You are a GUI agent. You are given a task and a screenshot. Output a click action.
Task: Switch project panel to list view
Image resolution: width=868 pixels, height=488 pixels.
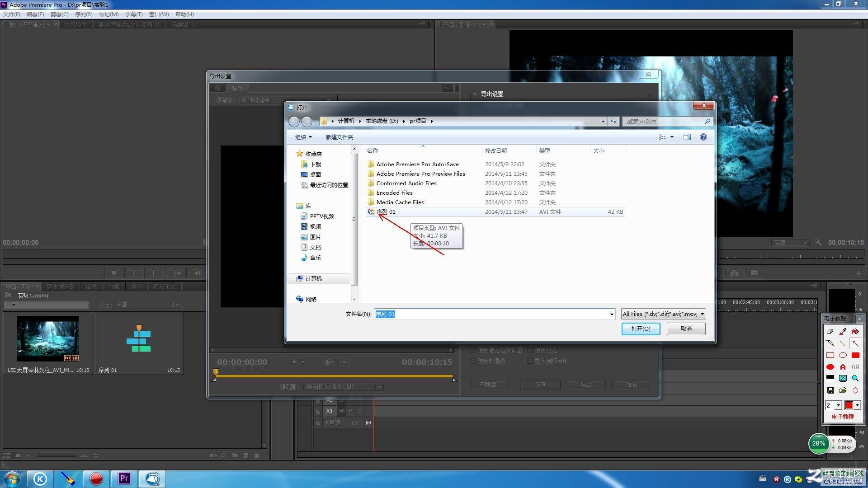6,455
